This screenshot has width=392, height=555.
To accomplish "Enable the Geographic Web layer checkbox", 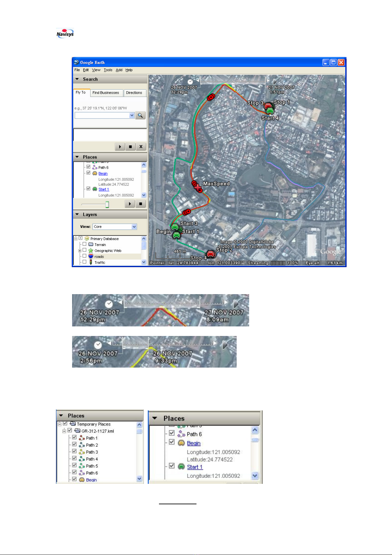I will click(84, 250).
